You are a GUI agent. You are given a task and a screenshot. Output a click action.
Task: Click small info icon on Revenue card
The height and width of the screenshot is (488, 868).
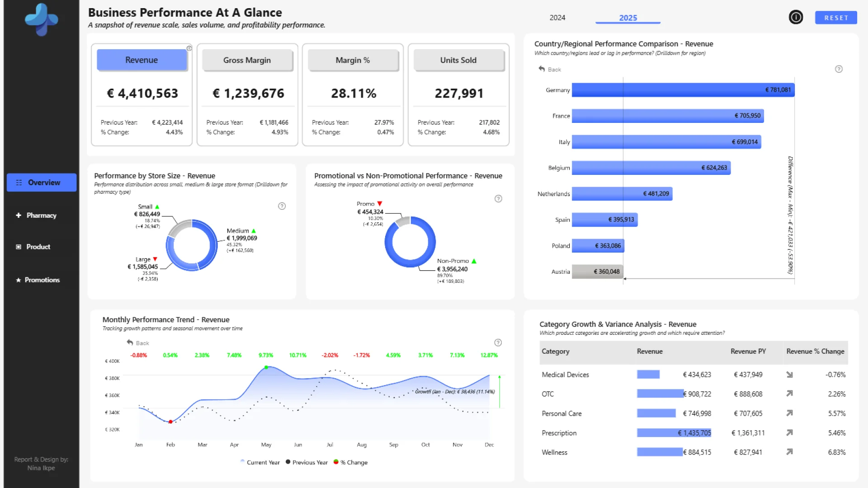click(189, 48)
